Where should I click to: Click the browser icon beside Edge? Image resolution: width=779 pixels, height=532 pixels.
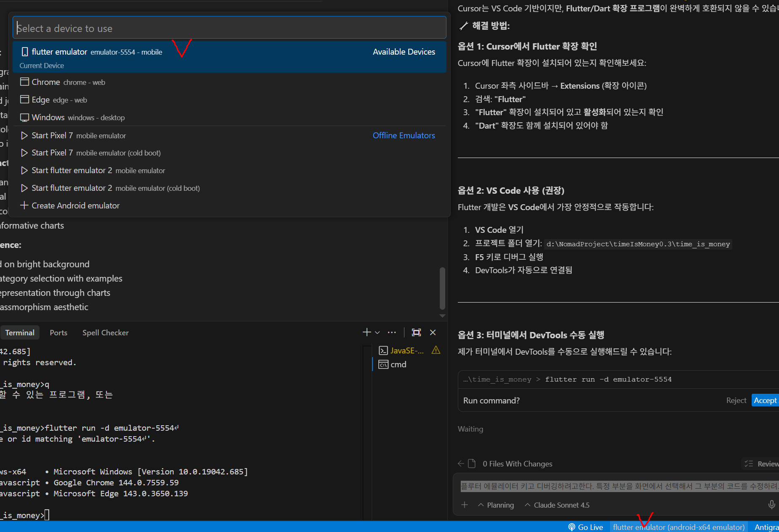25,100
